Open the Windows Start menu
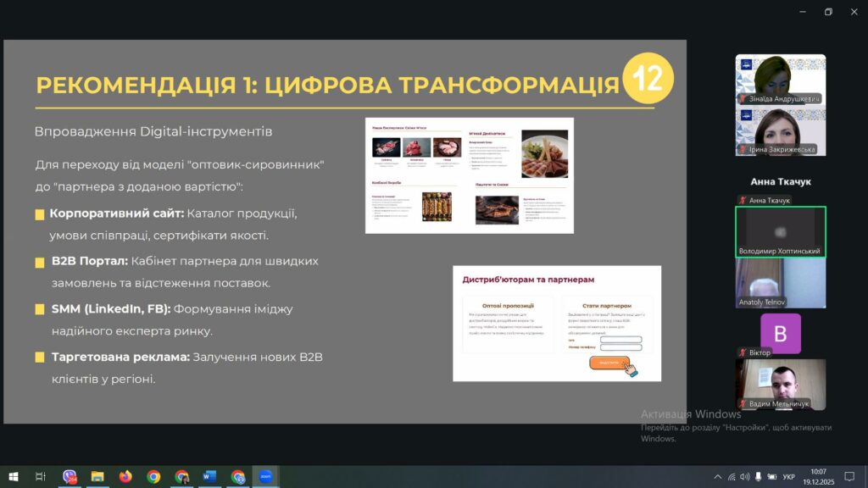The image size is (868, 488). pyautogui.click(x=13, y=477)
